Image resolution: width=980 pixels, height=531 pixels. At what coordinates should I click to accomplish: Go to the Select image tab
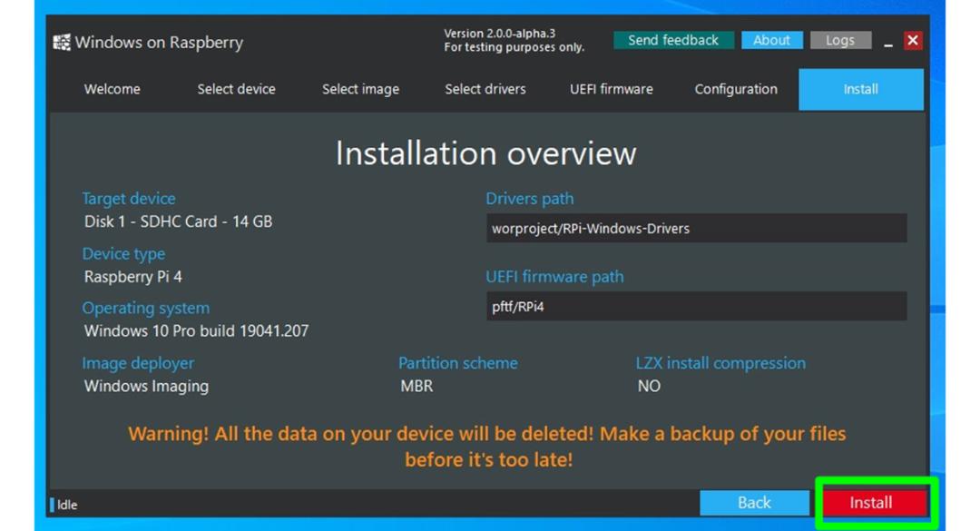tap(360, 90)
